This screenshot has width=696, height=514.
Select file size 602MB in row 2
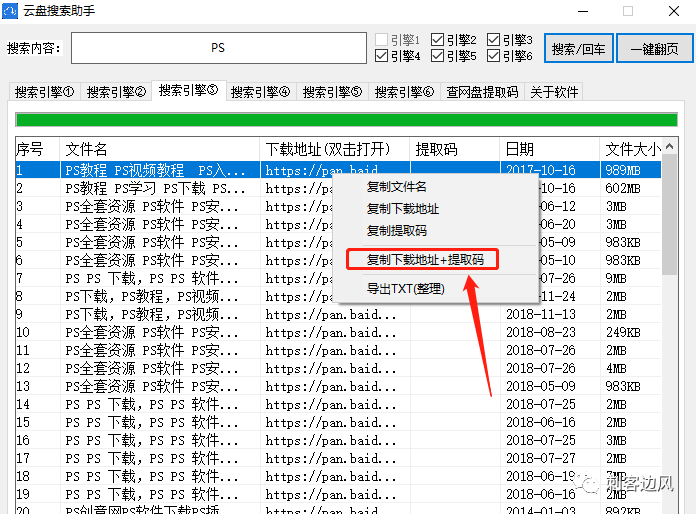pyautogui.click(x=623, y=188)
